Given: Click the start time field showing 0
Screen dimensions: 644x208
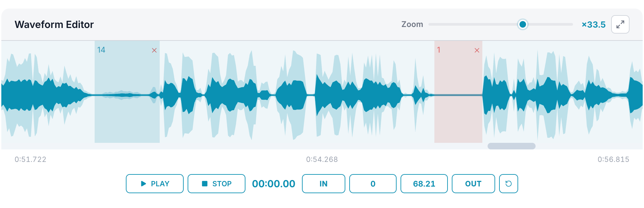Looking at the screenshot, I should (373, 184).
